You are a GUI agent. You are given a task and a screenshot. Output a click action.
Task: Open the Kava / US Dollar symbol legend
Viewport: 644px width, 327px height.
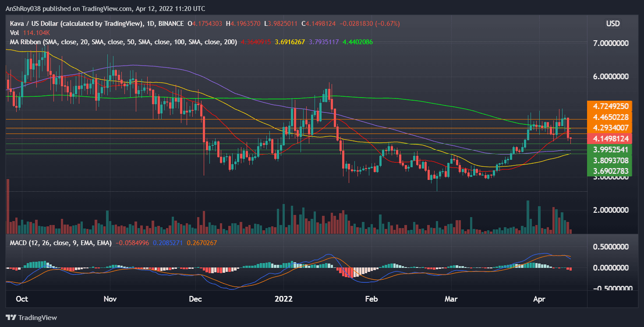point(53,24)
